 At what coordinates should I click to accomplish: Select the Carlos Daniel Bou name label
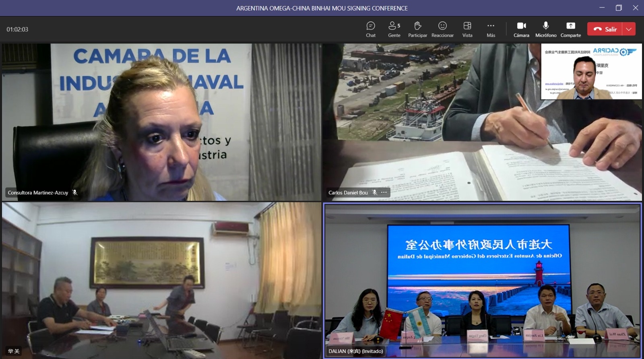coord(348,193)
